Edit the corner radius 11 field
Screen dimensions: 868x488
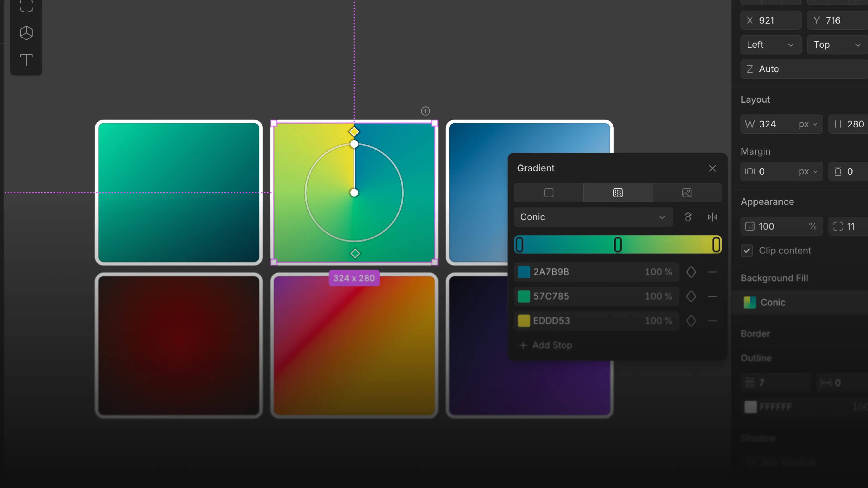tap(849, 226)
